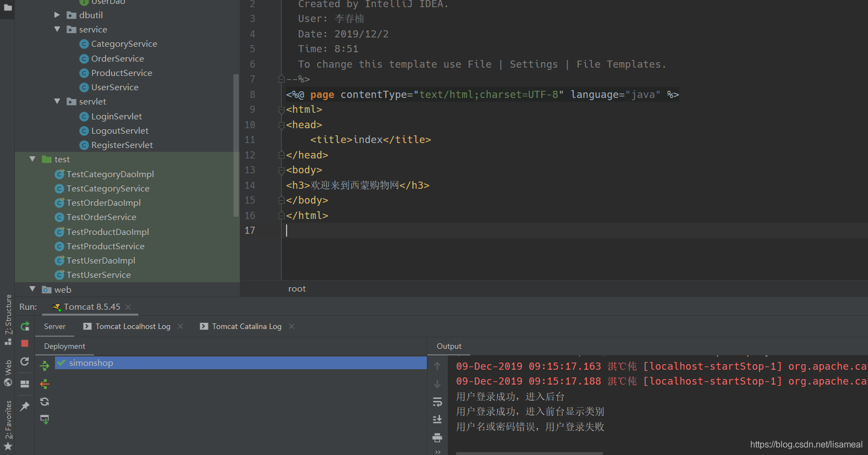This screenshot has width=868, height=455.
Task: Fold the html tag at line 9
Action: (282, 110)
